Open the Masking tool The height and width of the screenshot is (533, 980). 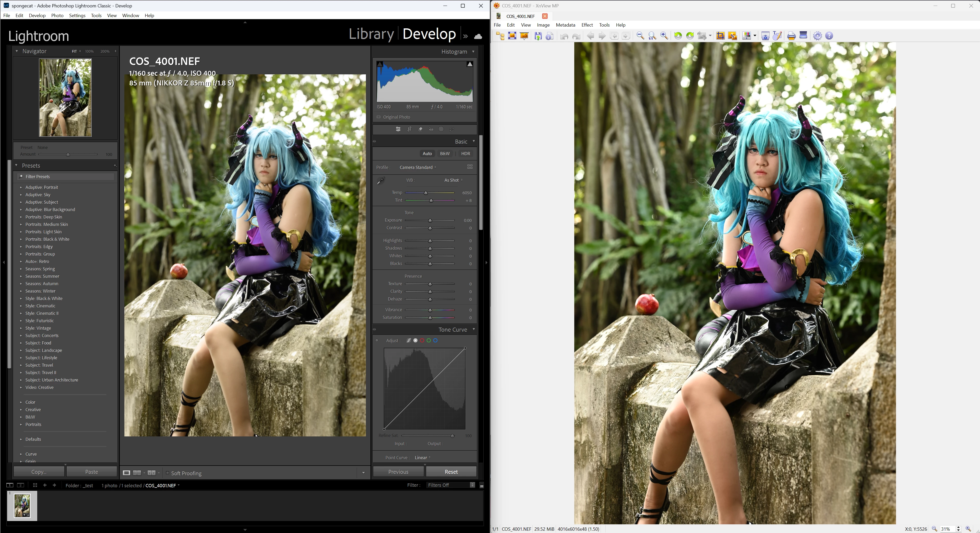point(441,130)
